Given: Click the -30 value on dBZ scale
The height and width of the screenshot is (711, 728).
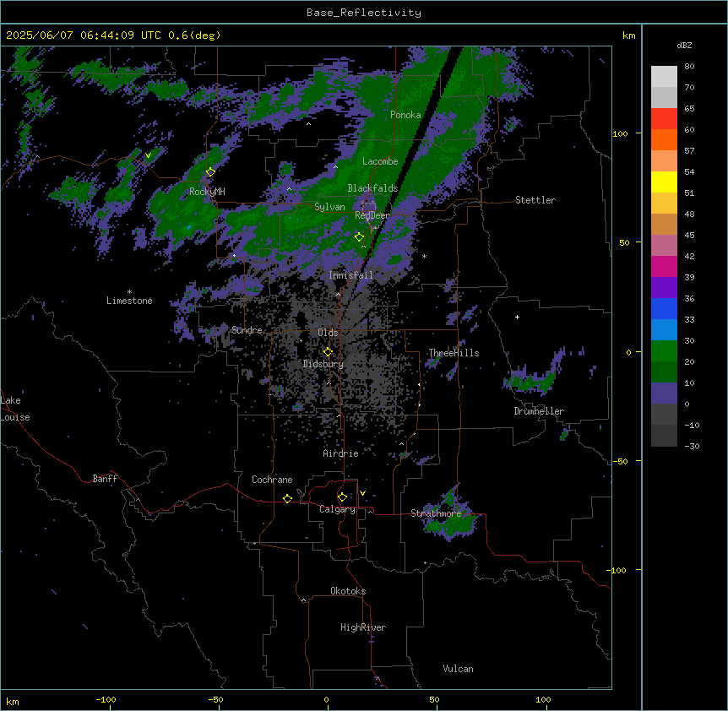Looking at the screenshot, I should pos(692,447).
